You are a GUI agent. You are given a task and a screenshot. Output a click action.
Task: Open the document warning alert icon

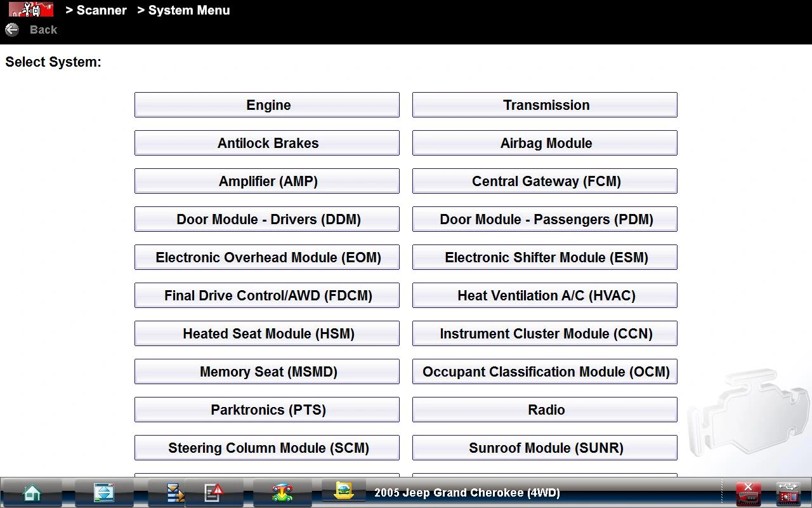[x=213, y=493]
